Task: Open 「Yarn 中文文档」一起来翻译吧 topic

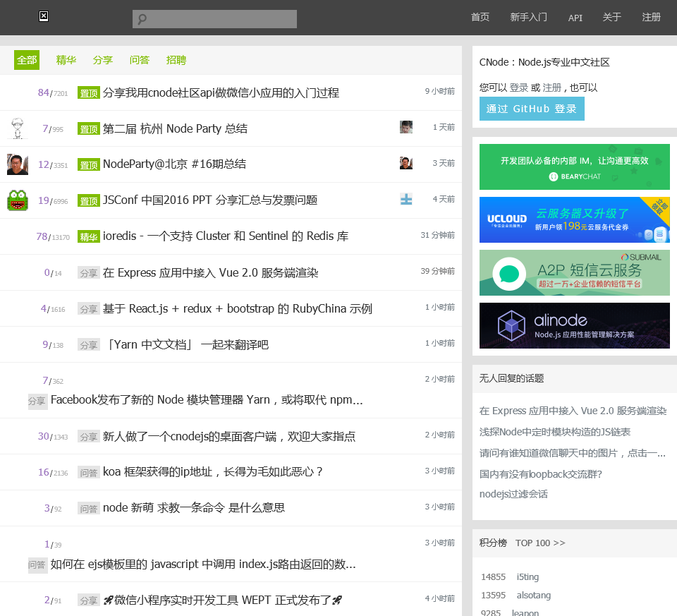Action: pos(187,345)
